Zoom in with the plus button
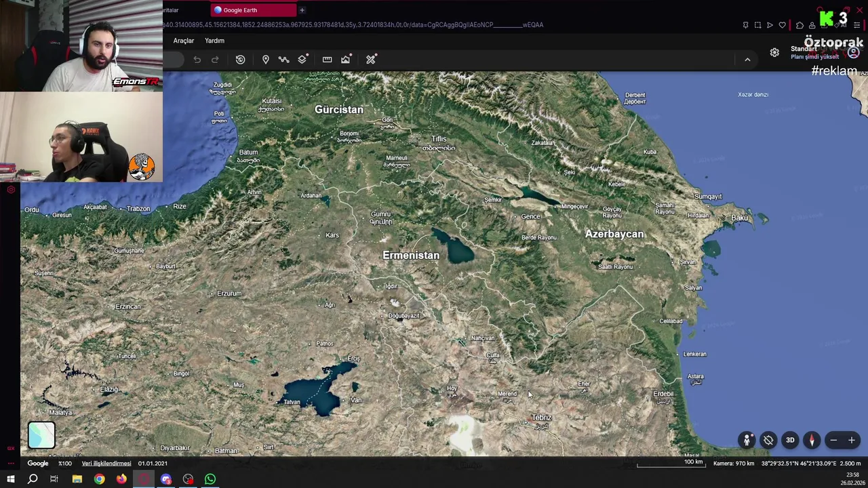868x488 pixels. (x=852, y=441)
